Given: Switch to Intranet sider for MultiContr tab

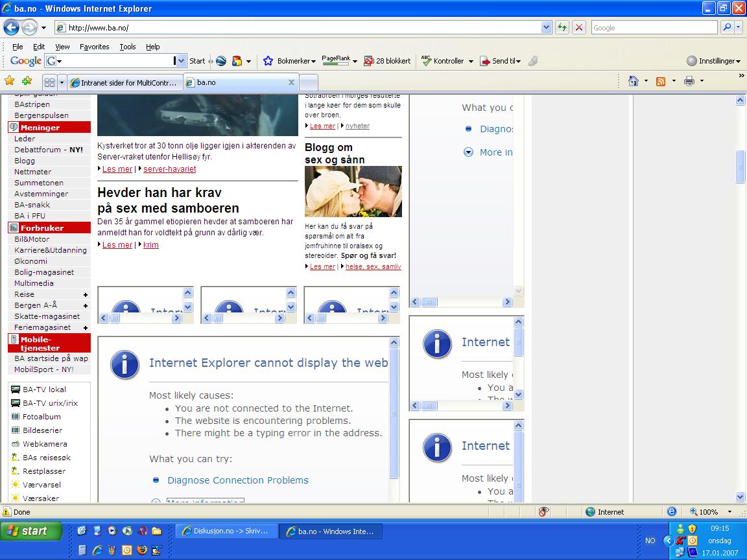Looking at the screenshot, I should point(124,83).
